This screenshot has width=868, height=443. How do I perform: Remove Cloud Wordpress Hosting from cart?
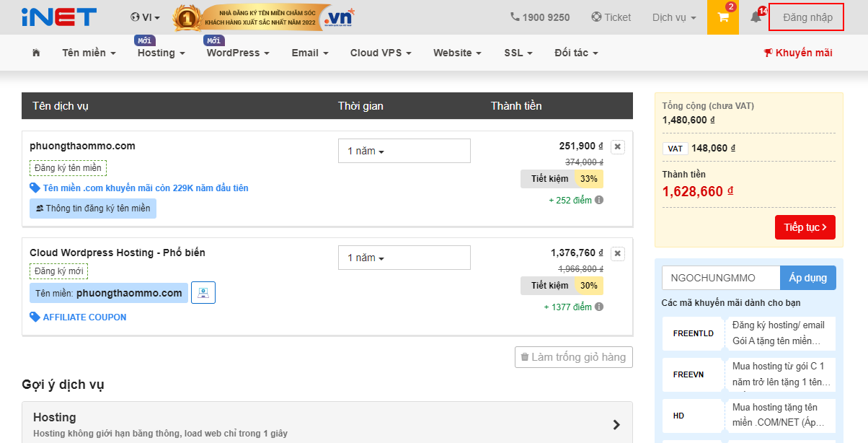(x=617, y=254)
